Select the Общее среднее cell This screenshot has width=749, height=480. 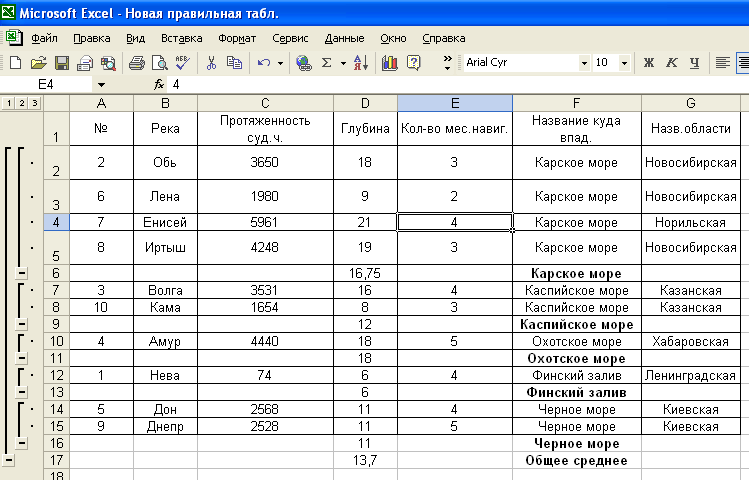(x=577, y=460)
